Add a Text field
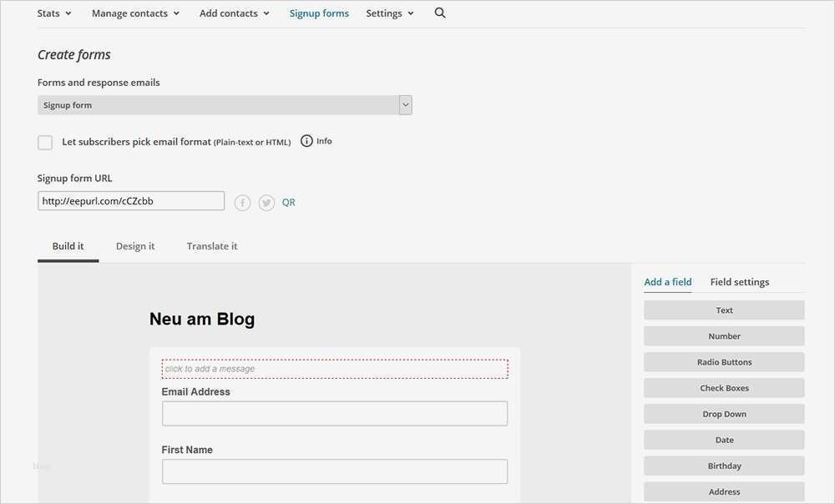Viewport: 835px width, 504px height. click(x=724, y=310)
